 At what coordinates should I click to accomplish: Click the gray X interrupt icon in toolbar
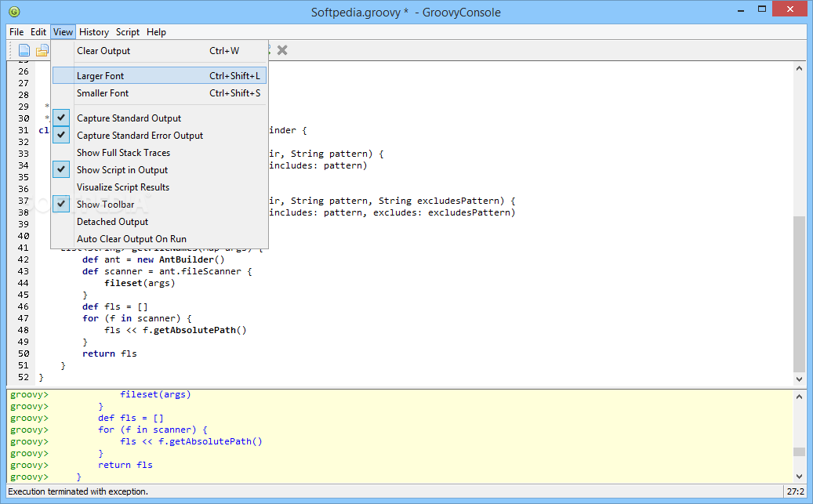pyautogui.click(x=282, y=50)
